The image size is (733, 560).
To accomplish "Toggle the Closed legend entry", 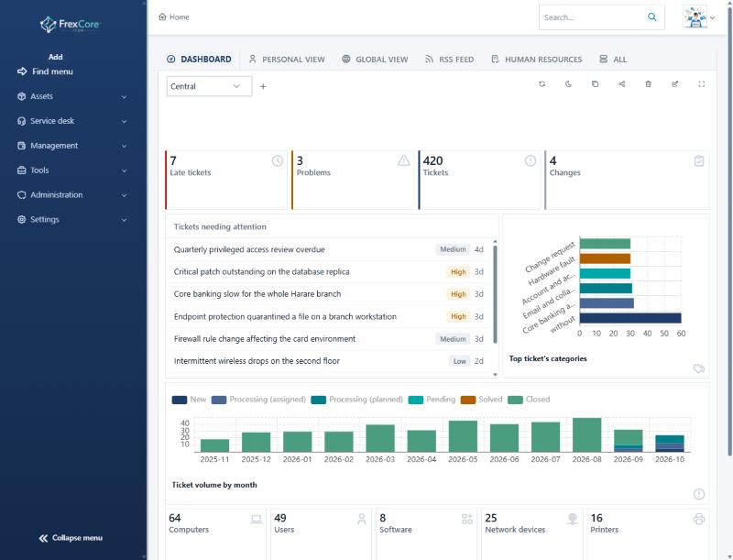I will point(529,400).
